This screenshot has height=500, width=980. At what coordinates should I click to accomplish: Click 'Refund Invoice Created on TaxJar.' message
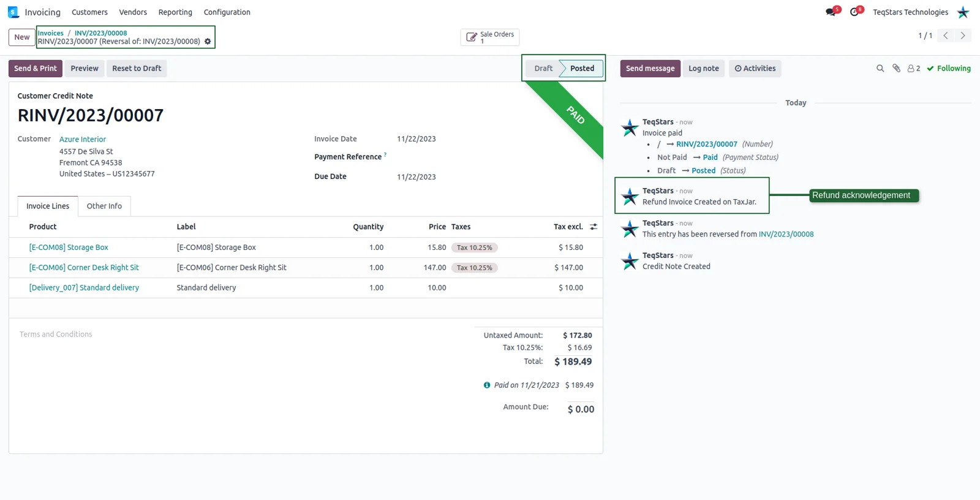699,202
